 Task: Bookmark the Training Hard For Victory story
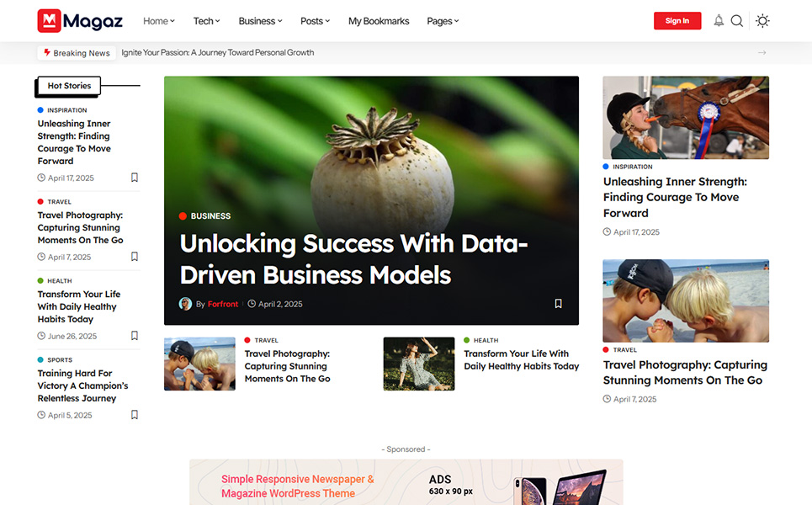coord(134,415)
